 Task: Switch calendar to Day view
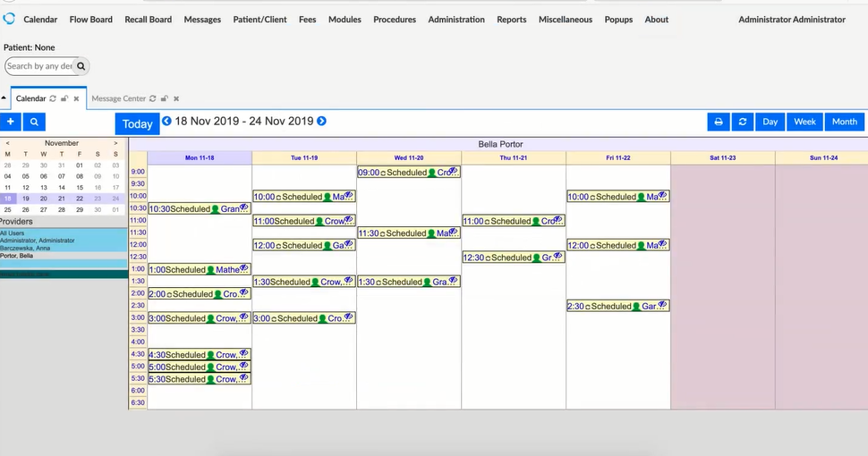[770, 122]
